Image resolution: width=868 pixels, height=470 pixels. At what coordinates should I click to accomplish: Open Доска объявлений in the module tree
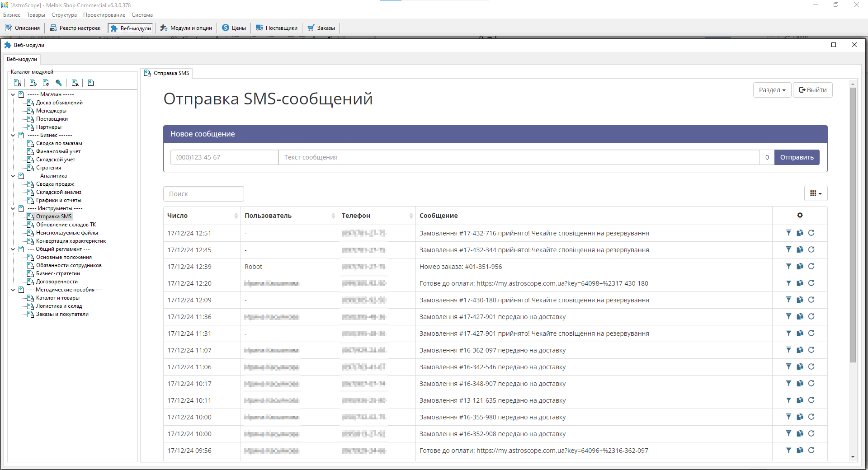(x=59, y=103)
